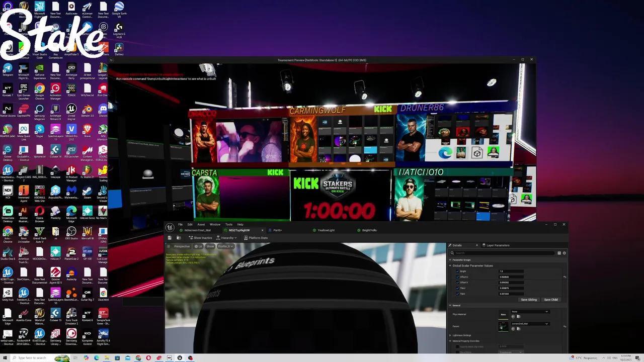Click the taskbar search box
Viewport: 644px width, 362px height.
(x=40, y=358)
